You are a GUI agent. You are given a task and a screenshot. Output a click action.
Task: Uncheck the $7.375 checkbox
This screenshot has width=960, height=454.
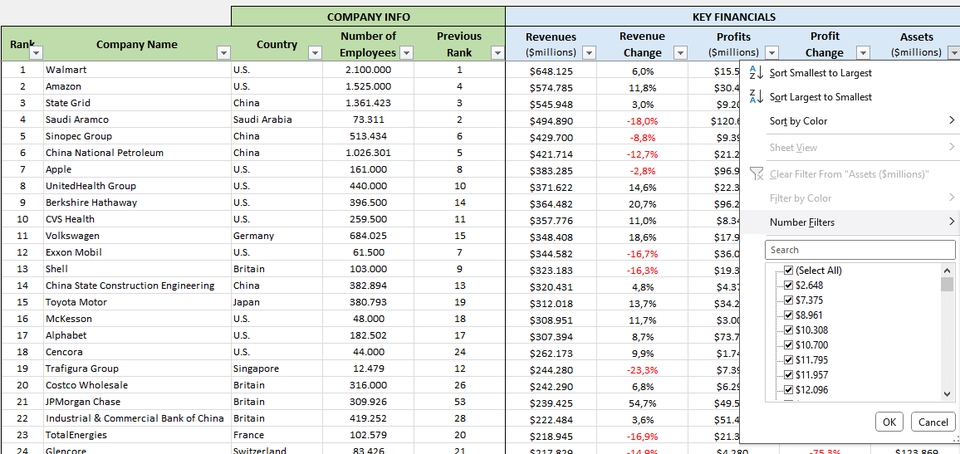(x=789, y=300)
